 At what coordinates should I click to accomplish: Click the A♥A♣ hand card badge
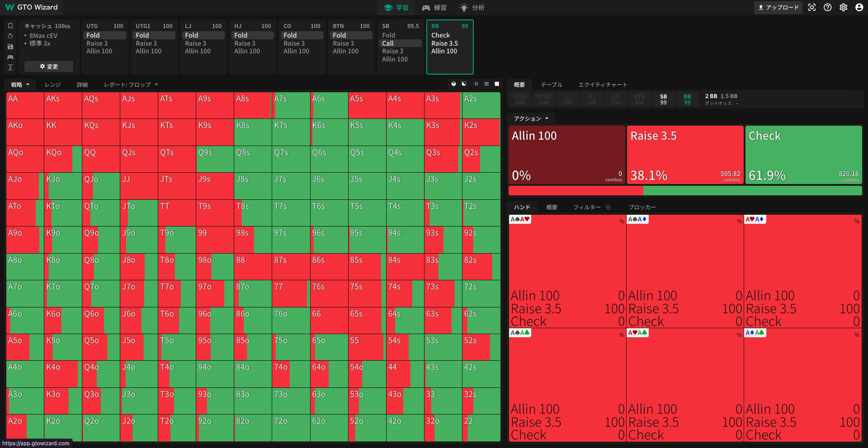coord(638,333)
